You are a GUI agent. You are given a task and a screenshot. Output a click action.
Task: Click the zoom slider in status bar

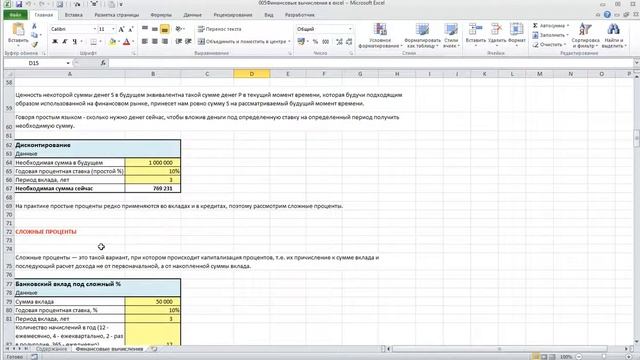[603, 357]
